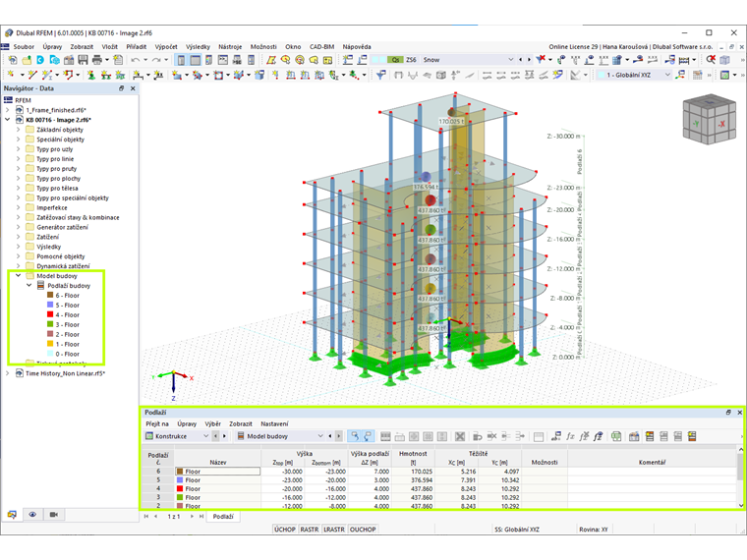Click the Přejít na menu in table panel
Image resolution: width=747 pixels, height=560 pixels.
[x=157, y=423]
